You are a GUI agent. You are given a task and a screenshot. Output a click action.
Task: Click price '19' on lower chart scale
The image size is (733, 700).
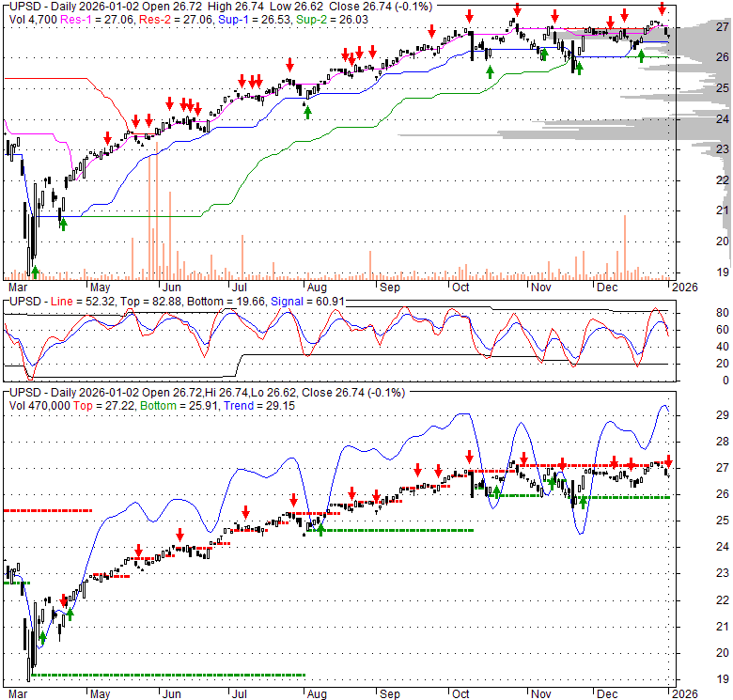tap(723, 679)
